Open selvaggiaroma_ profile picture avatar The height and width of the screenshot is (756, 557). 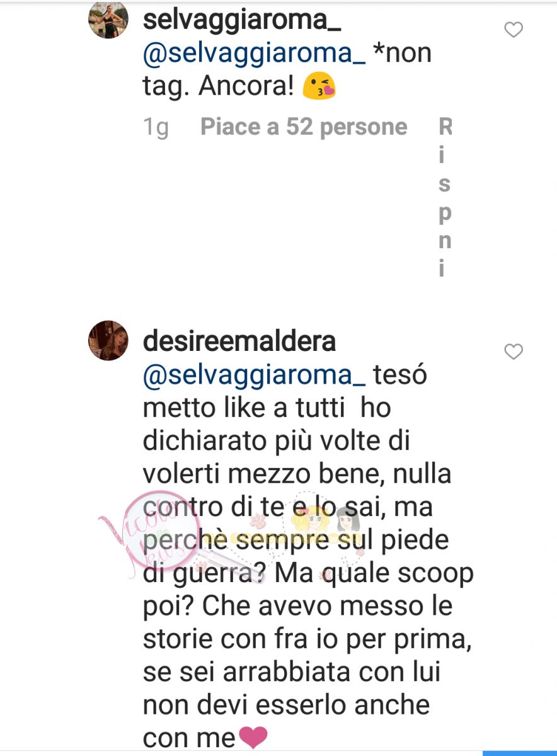click(x=108, y=20)
